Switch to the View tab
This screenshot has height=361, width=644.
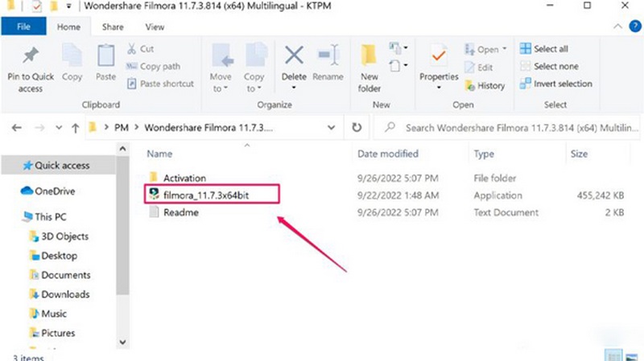(x=155, y=27)
